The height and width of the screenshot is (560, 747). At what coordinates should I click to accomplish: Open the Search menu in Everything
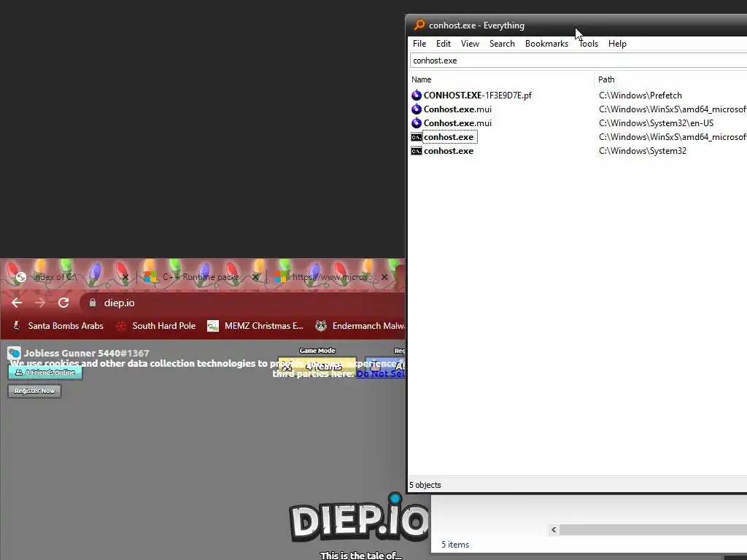click(502, 43)
